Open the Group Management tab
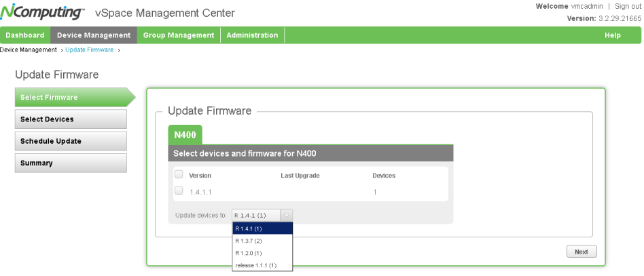Screen dimensions: 644x276 click(179, 35)
